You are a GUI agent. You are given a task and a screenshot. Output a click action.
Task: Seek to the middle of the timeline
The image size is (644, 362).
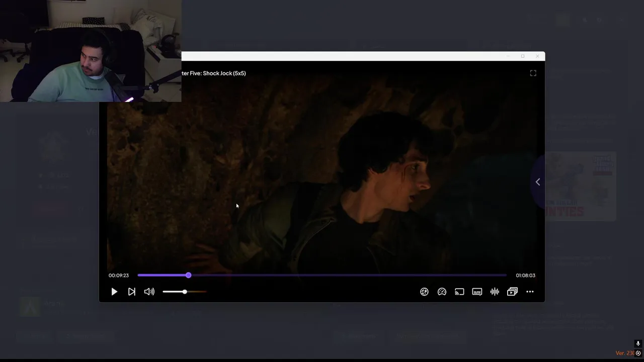322,276
